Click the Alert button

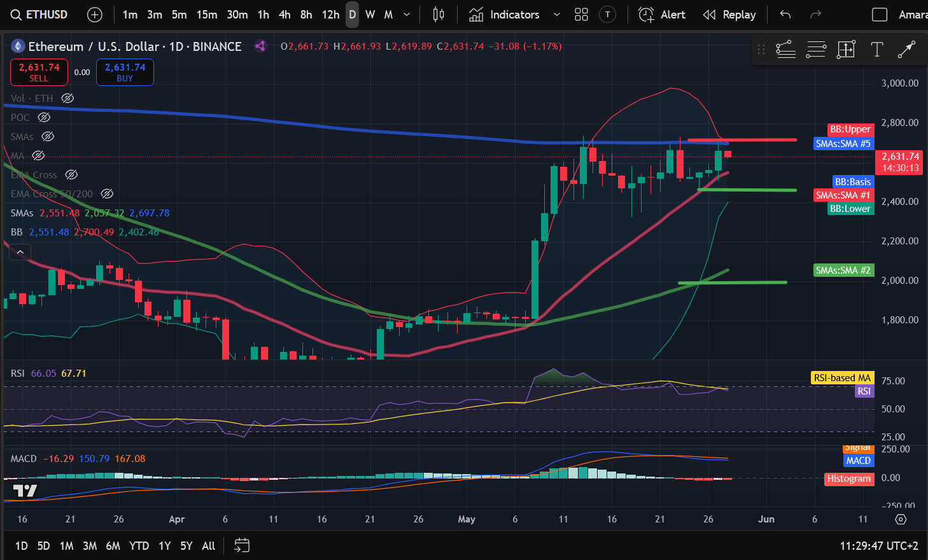pos(662,15)
